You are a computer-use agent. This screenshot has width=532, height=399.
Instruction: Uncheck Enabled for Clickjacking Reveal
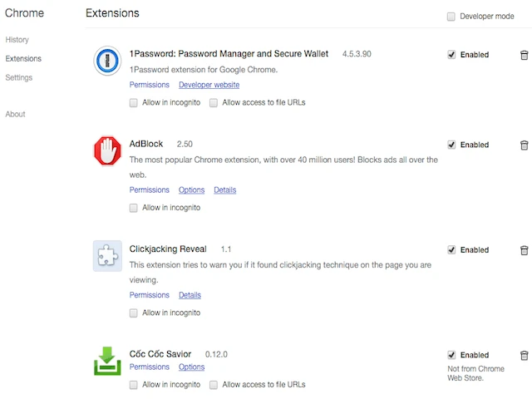tap(451, 249)
